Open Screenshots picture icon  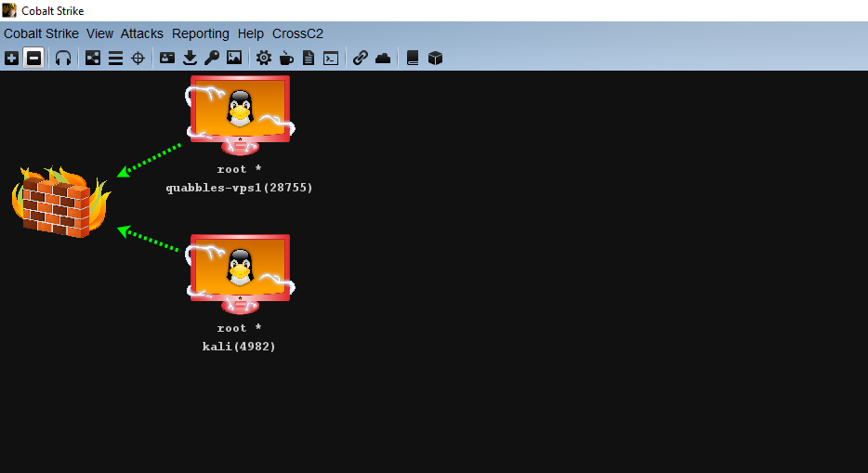234,58
